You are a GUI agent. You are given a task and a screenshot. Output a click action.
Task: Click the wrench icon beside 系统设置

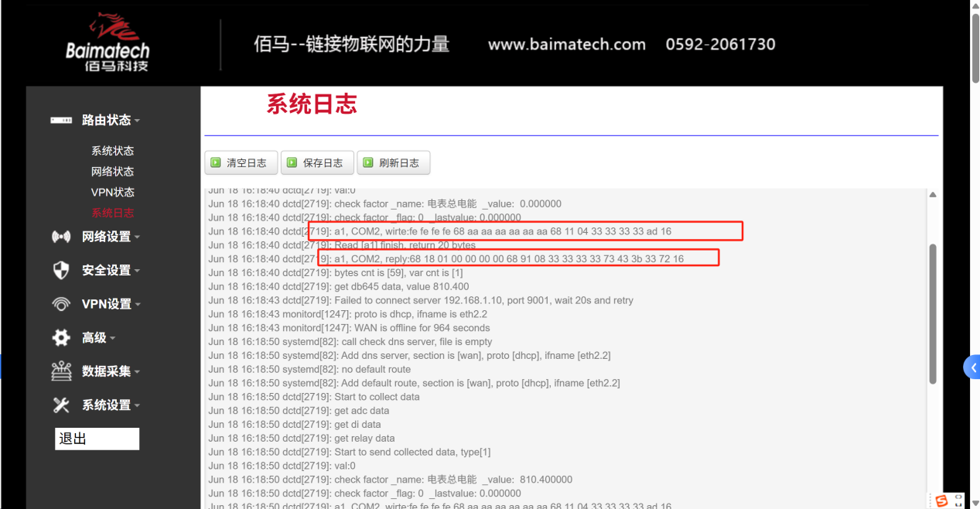pos(60,405)
